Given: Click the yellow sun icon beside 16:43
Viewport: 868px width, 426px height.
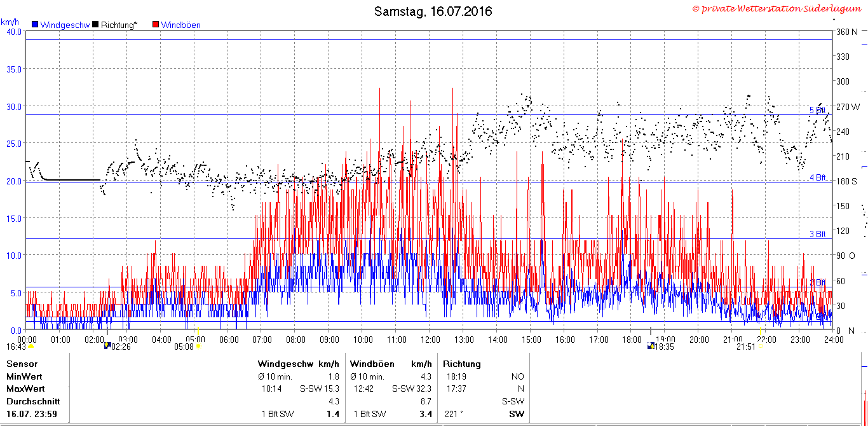Looking at the screenshot, I should tap(31, 347).
